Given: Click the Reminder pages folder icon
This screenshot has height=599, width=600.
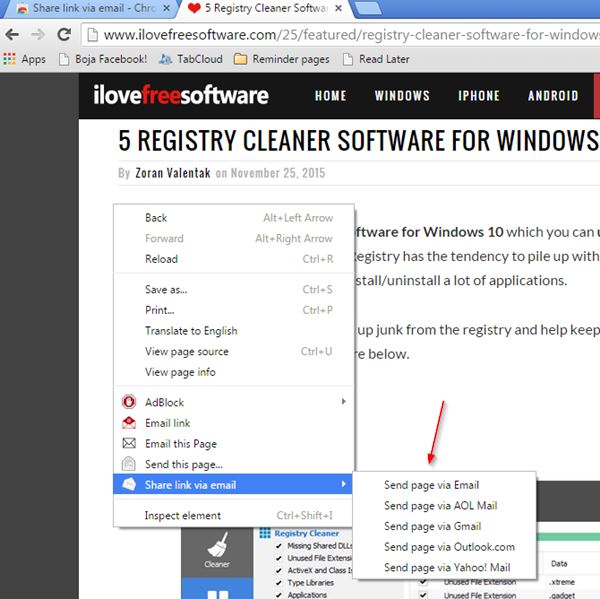Looking at the screenshot, I should tap(240, 59).
